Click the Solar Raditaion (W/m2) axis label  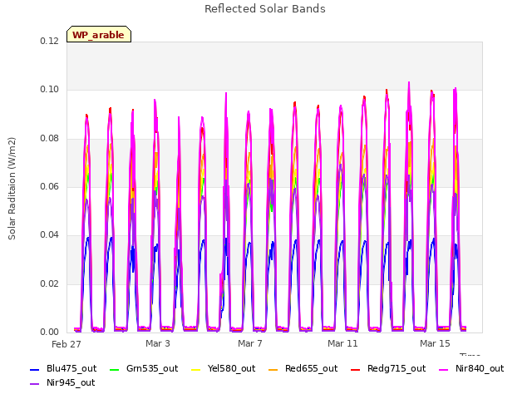[x=12, y=189]
